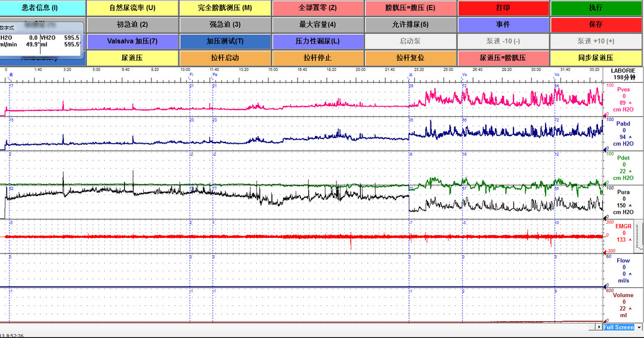Viewport: 644px width, 338px height.
Task: Start the puller with 拉杆启动
Action: click(225, 58)
